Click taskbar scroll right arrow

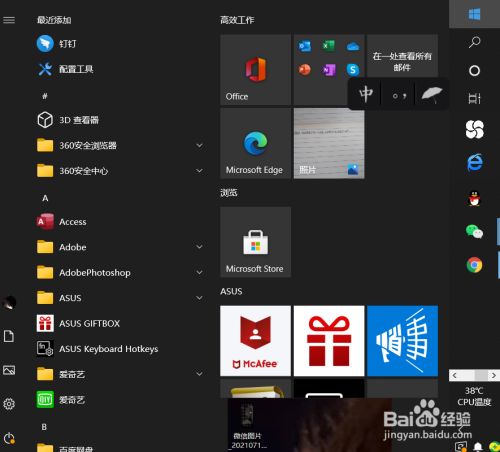(x=494, y=376)
